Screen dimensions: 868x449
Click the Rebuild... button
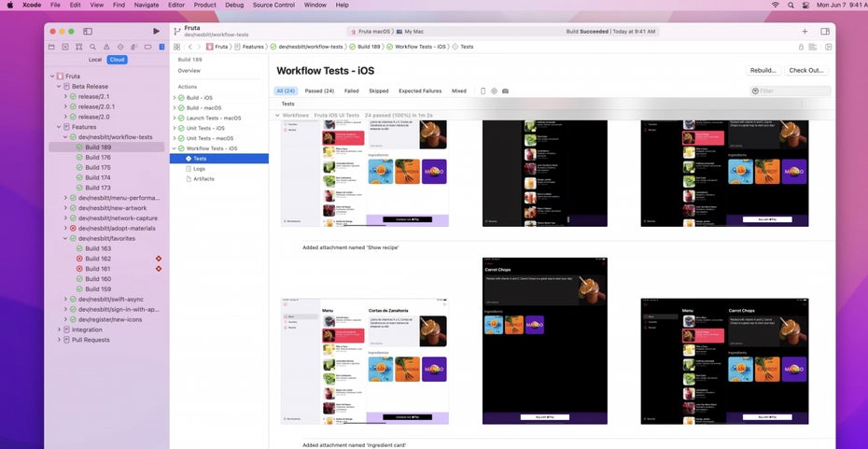click(763, 71)
